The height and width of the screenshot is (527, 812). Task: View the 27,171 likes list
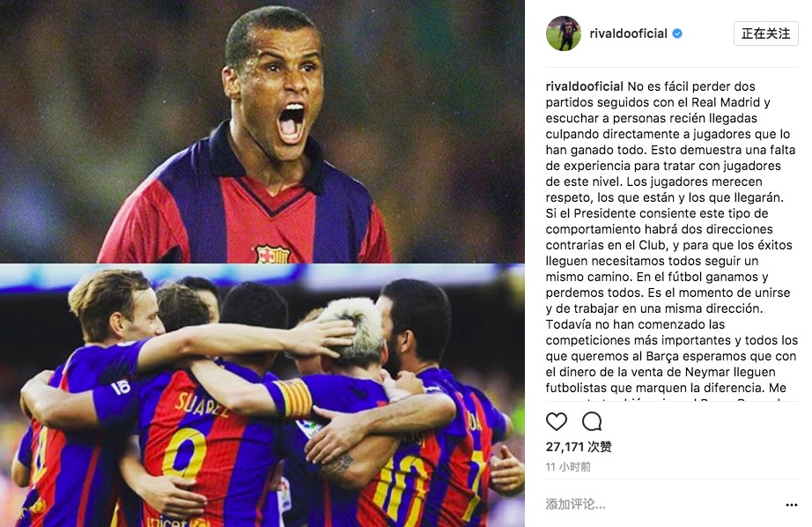(579, 447)
